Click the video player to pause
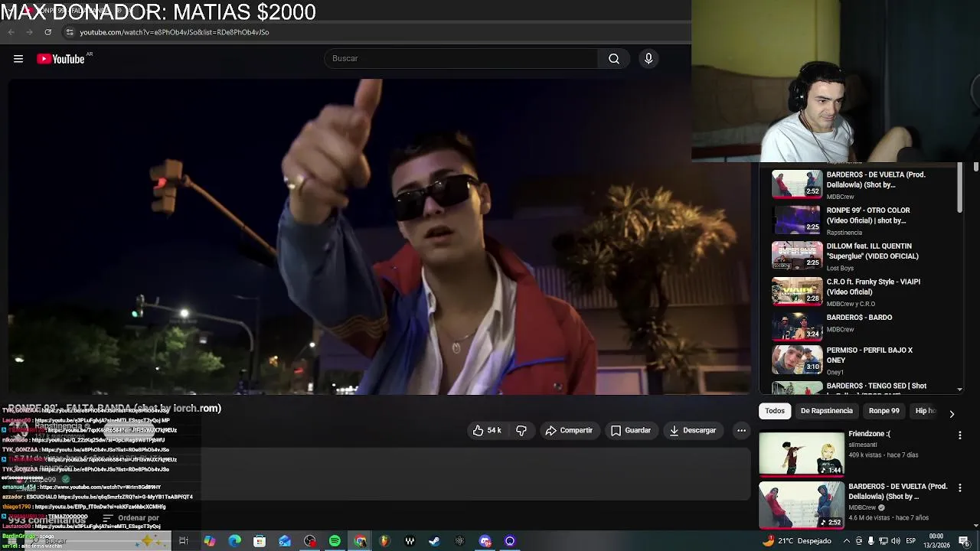The image size is (980, 551). (380, 237)
